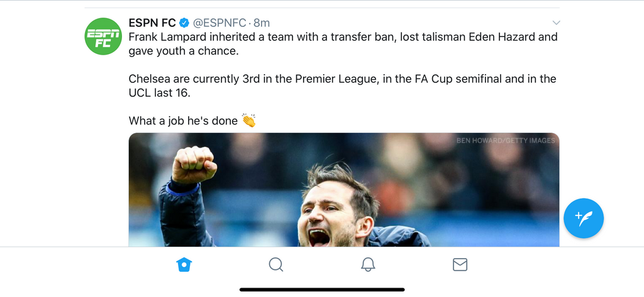The image size is (644, 297).
Task: Expand the tweet options chevron
Action: (555, 23)
